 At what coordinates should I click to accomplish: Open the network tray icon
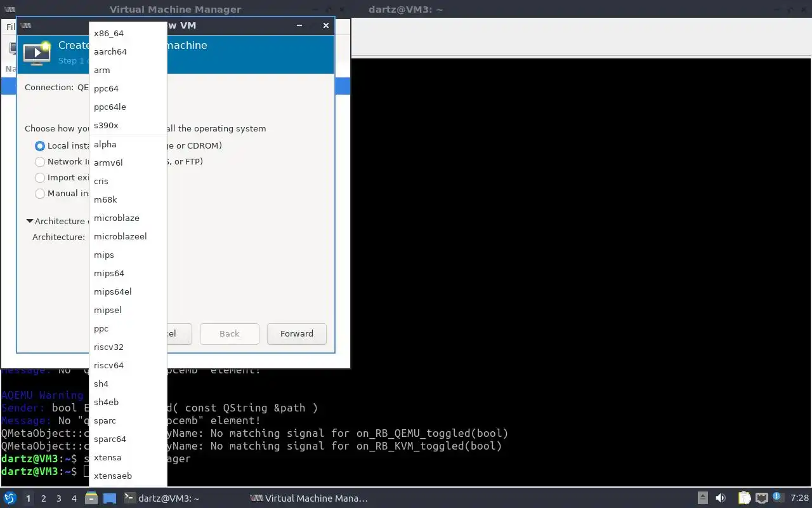click(761, 498)
